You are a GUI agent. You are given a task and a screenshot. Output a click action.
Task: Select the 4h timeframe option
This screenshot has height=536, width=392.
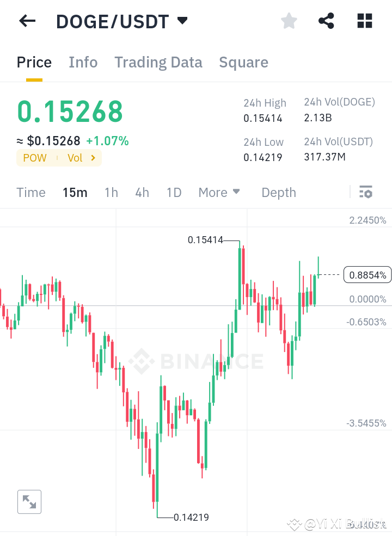[x=142, y=192]
